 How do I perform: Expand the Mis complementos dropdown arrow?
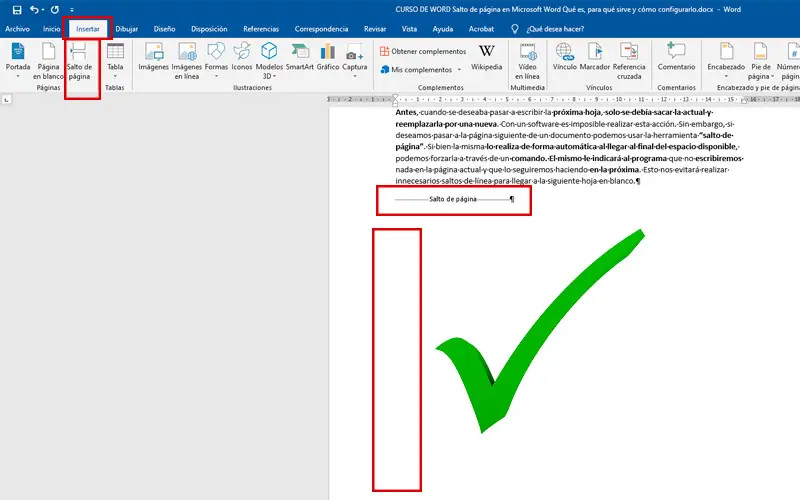pyautogui.click(x=459, y=69)
